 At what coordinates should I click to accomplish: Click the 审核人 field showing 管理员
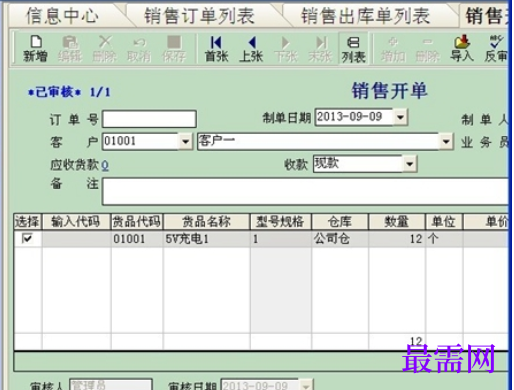111,385
